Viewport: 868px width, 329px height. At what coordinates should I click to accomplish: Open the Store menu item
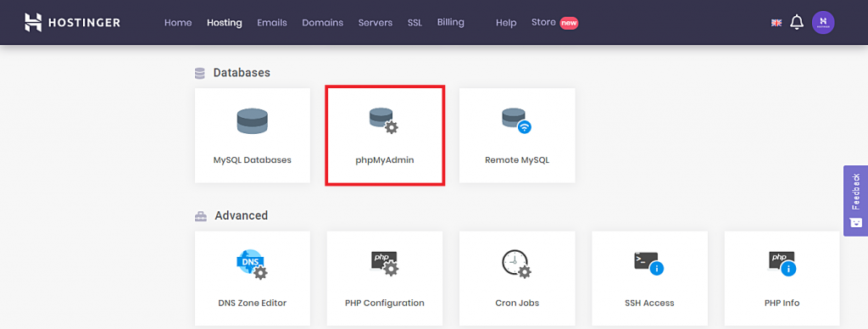[x=543, y=22]
